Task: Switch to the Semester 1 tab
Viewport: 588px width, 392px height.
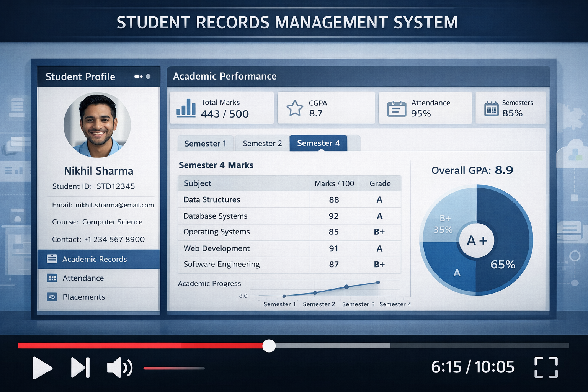Action: point(205,144)
